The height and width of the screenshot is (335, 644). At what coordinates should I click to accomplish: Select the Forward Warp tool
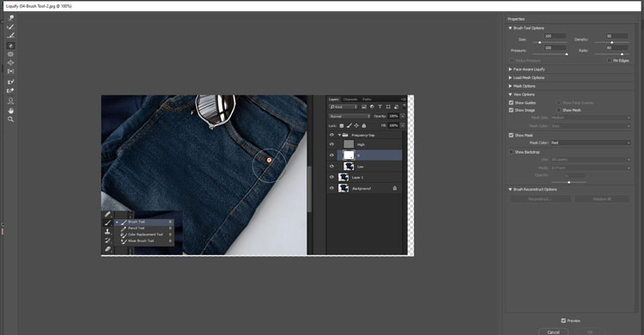10,18
